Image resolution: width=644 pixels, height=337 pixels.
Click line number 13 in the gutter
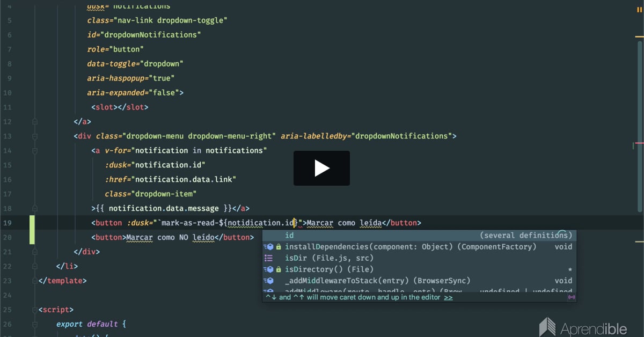(x=7, y=136)
